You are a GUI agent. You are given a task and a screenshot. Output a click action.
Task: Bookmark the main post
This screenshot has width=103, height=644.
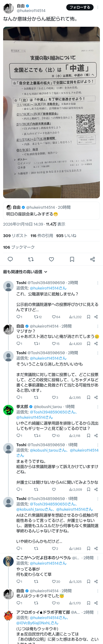click(72, 259)
